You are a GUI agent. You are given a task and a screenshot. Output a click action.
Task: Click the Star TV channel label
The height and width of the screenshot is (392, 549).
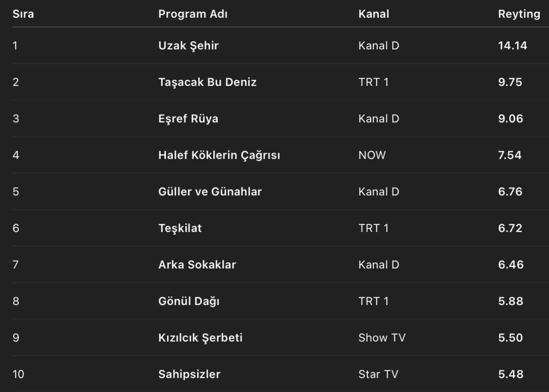coord(378,374)
